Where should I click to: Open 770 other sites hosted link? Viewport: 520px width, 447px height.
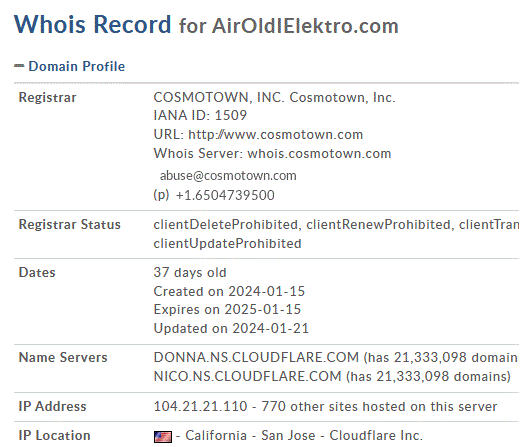pyautogui.click(x=379, y=406)
